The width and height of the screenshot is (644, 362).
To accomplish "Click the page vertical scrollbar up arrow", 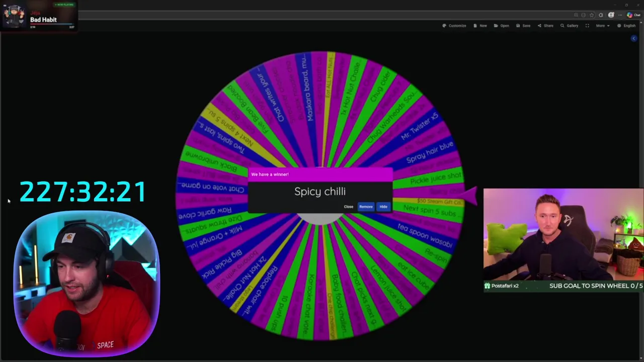I will tap(641, 23).
